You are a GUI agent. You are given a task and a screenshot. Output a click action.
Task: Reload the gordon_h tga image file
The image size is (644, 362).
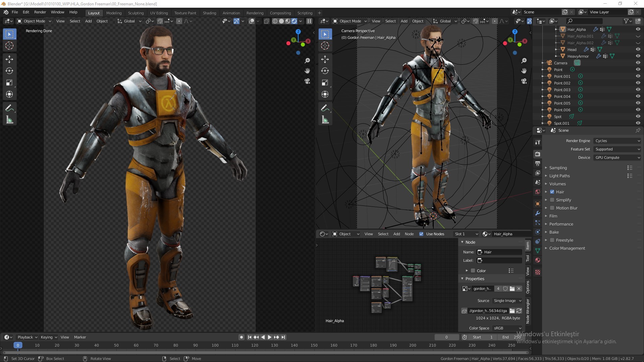(519, 311)
